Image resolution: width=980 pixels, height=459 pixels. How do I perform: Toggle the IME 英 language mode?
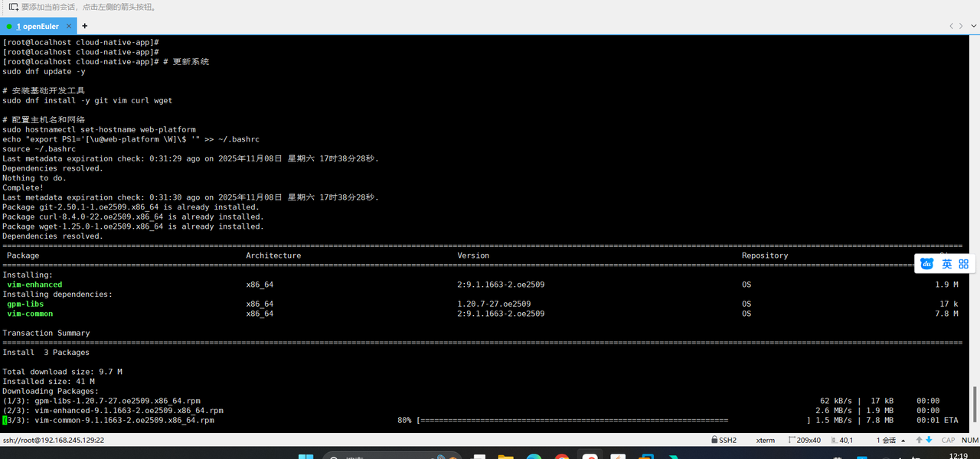(947, 264)
